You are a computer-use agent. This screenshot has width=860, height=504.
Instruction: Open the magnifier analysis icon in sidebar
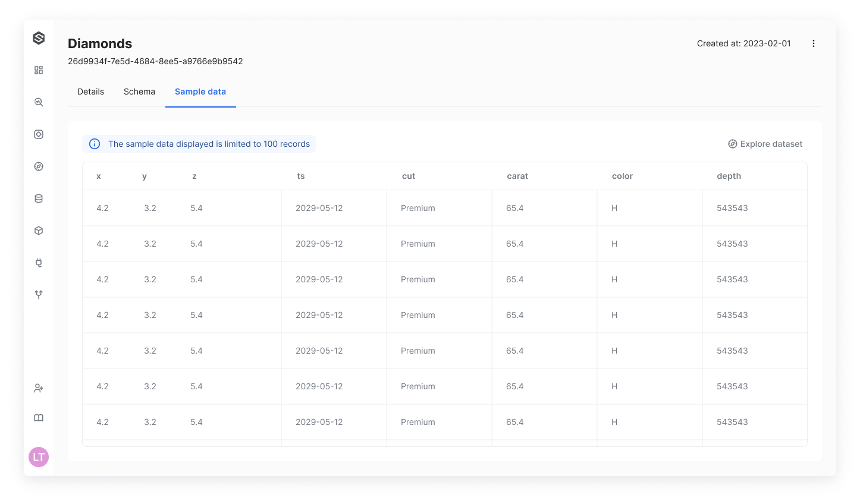pos(39,102)
